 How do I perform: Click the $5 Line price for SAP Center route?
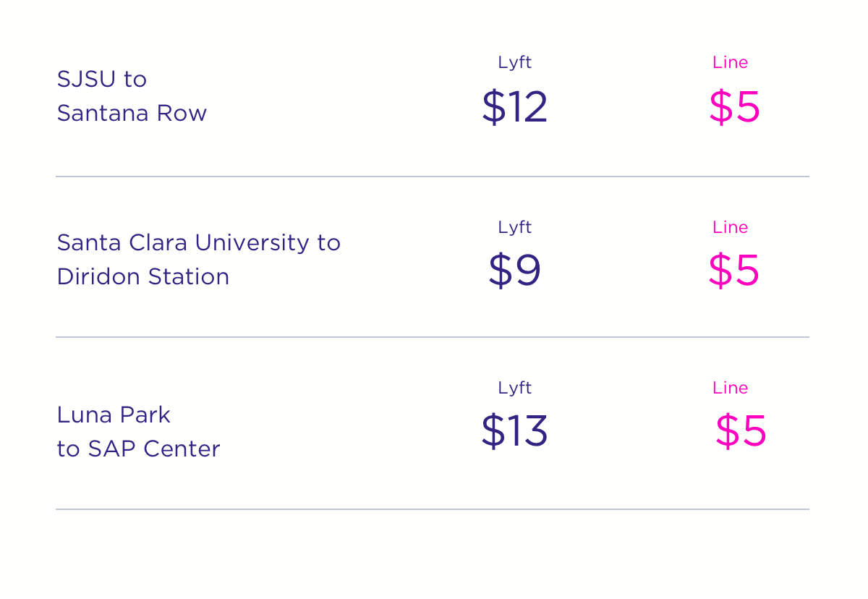pyautogui.click(x=741, y=430)
